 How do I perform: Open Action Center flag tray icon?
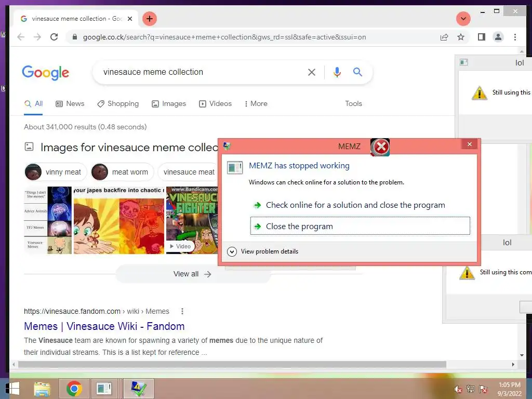[x=483, y=389]
